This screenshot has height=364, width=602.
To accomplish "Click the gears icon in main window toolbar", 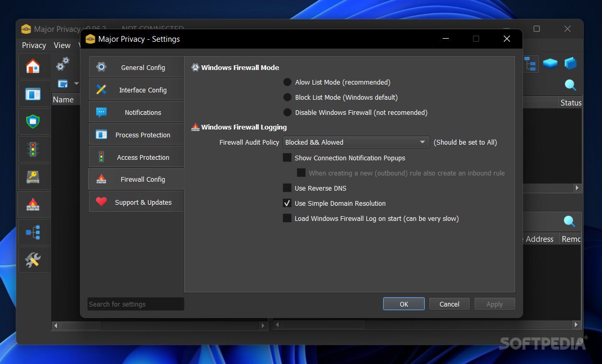I will 63,64.
